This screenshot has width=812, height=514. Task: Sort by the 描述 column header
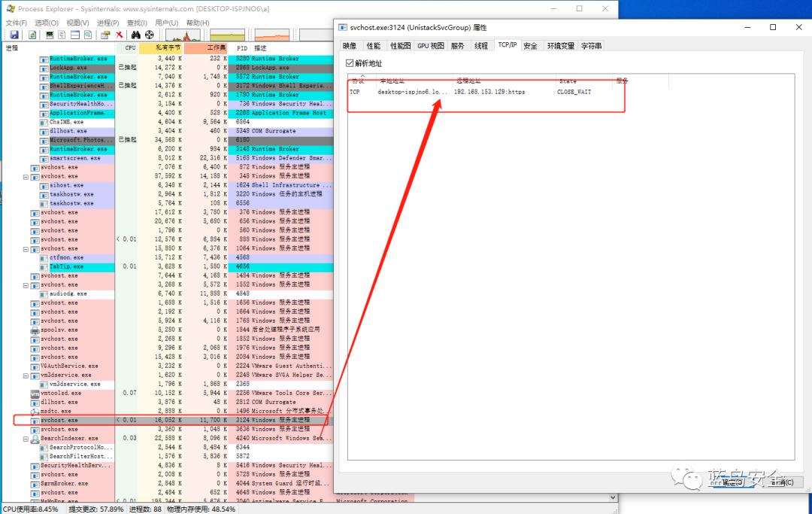pyautogui.click(x=292, y=47)
